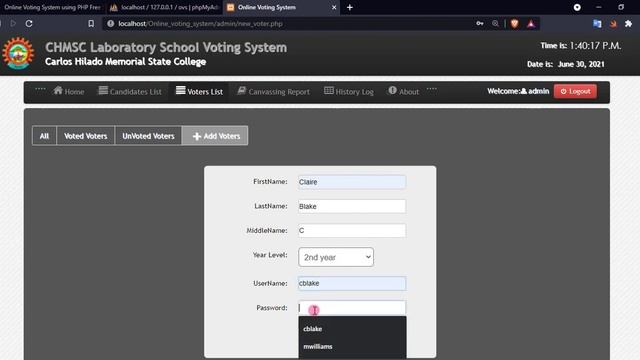
Task: Click the MiddleName input field
Action: click(352, 231)
